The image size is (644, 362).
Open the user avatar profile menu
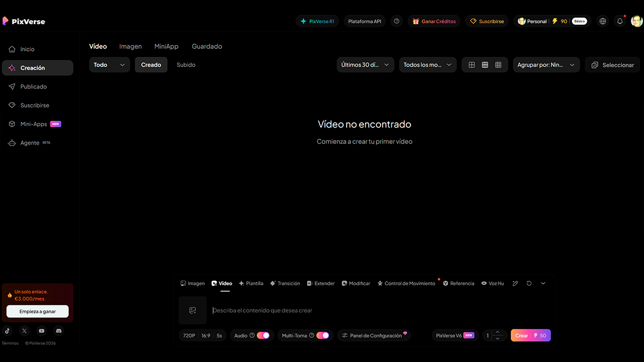637,21
